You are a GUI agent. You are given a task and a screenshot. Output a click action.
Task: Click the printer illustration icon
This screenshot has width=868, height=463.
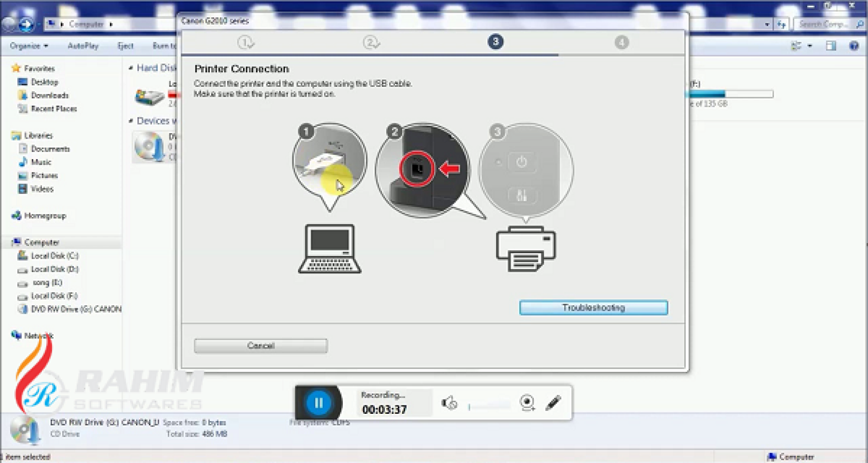pos(526,249)
